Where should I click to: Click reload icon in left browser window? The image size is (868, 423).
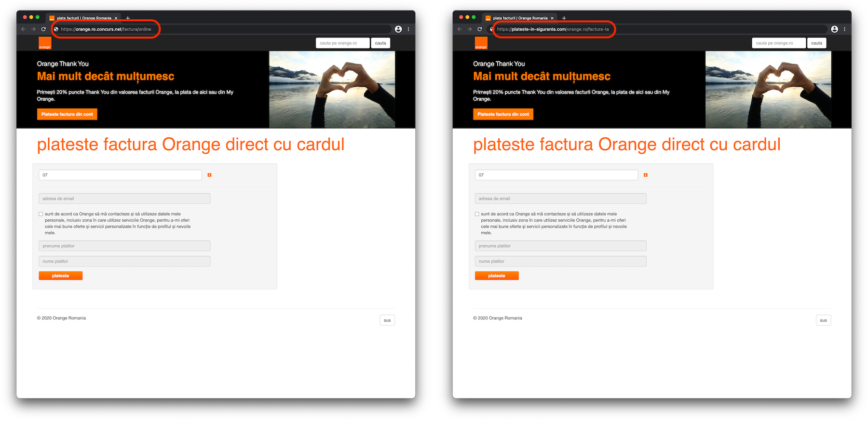pyautogui.click(x=43, y=29)
